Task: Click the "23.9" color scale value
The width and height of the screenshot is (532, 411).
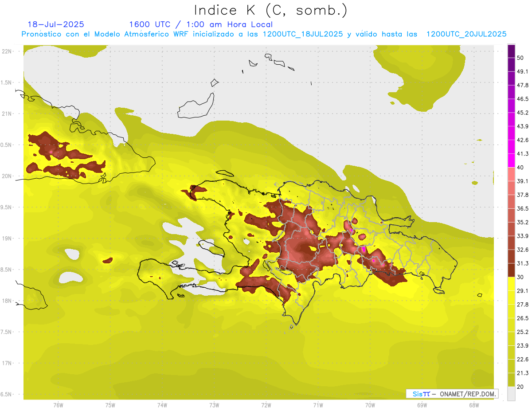Action: pyautogui.click(x=523, y=346)
